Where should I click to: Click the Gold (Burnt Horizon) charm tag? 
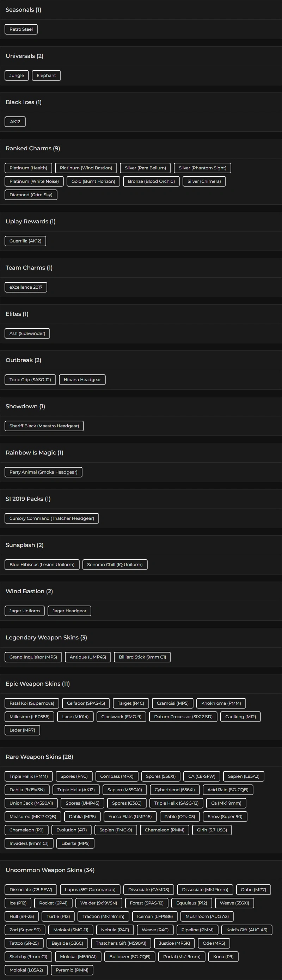coord(93,181)
